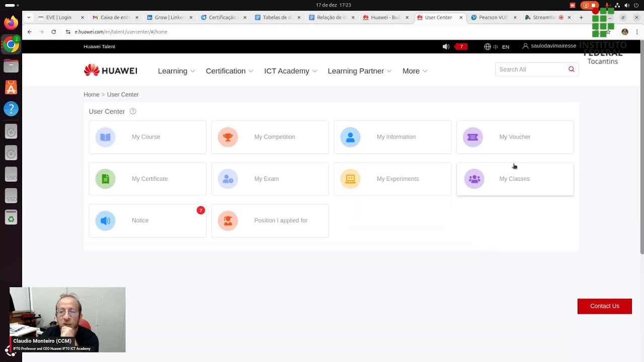Screen dimensions: 644x362
Task: Launch Firefox from the dock
Action: pos(11,23)
